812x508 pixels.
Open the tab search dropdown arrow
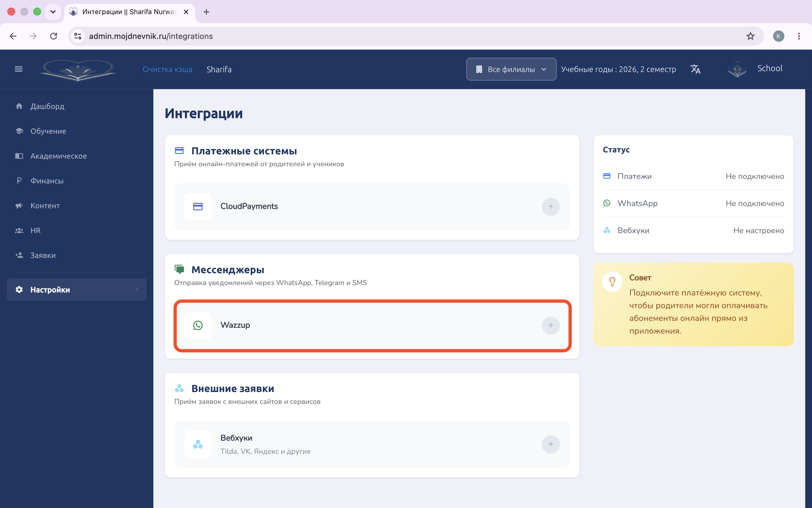[x=53, y=12]
